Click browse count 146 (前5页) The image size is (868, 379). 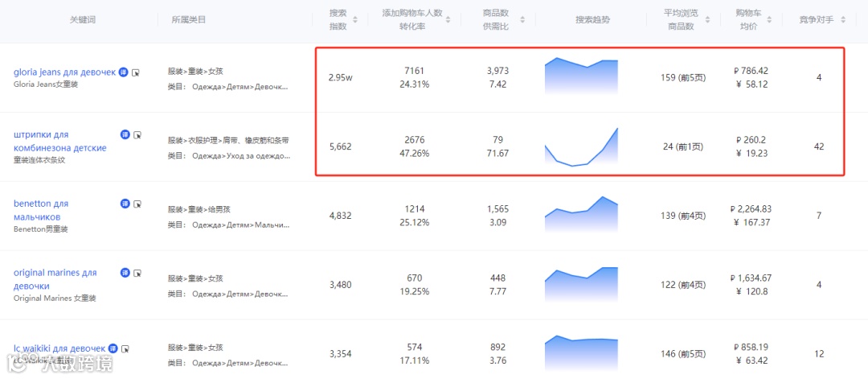683,353
